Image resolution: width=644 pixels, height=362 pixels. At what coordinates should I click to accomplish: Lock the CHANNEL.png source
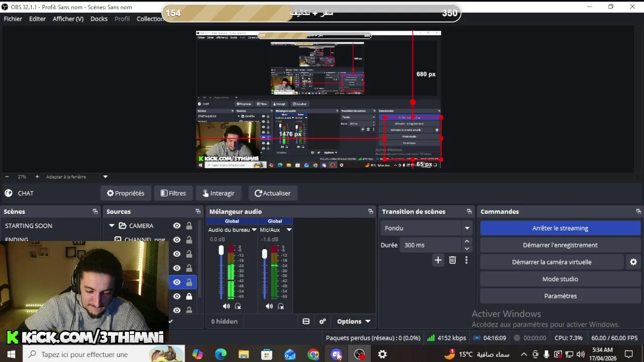click(x=189, y=240)
